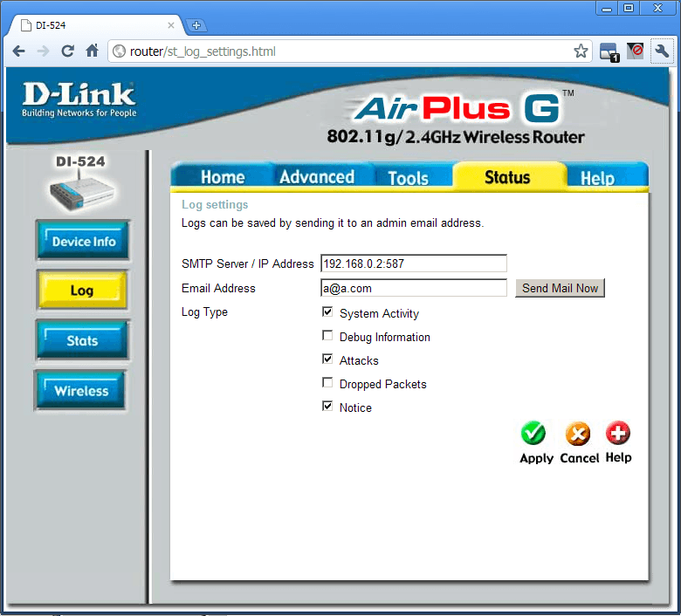The image size is (681, 616).
Task: Open the browser home page icon
Action: [92, 51]
